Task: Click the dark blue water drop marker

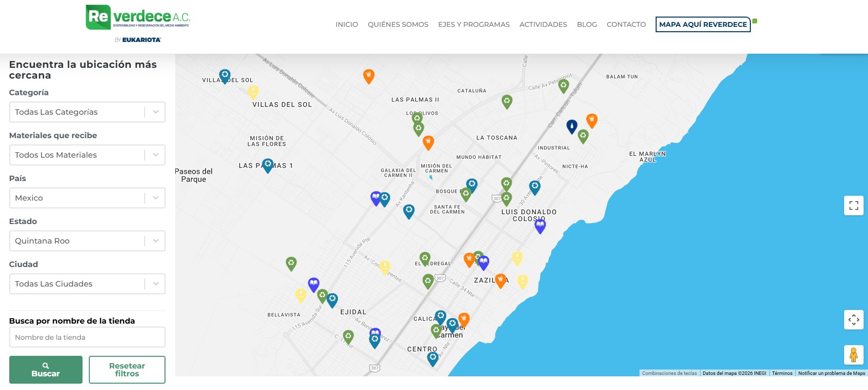Action: coord(572,126)
